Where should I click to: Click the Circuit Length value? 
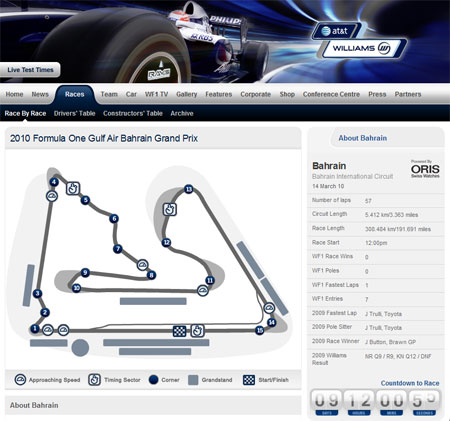(391, 215)
